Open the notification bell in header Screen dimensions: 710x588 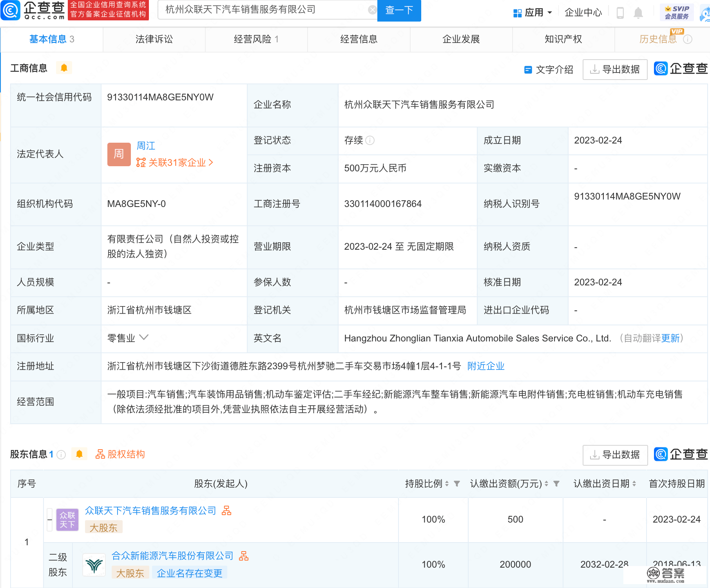638,13
